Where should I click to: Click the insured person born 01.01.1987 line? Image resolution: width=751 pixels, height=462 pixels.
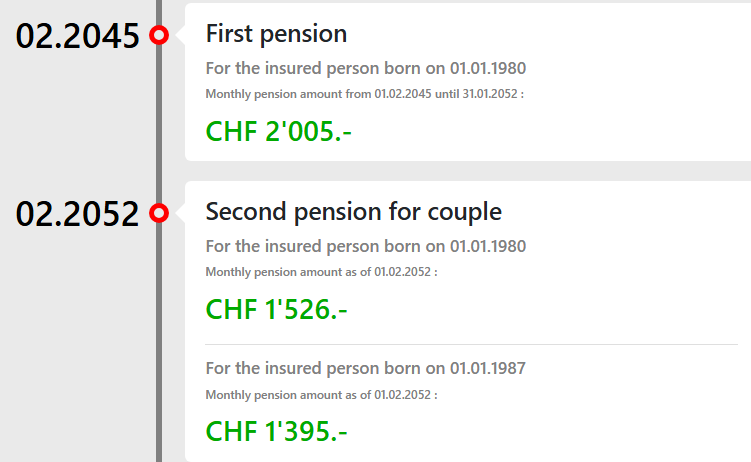366,369
